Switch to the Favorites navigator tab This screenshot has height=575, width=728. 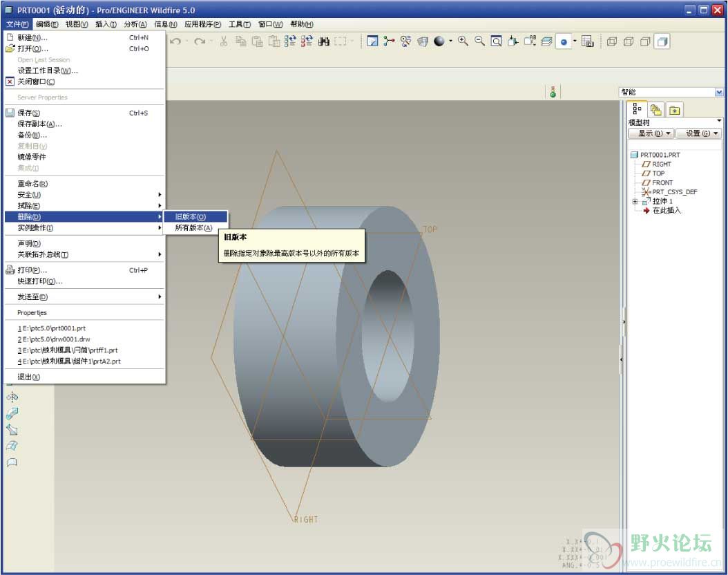click(674, 110)
